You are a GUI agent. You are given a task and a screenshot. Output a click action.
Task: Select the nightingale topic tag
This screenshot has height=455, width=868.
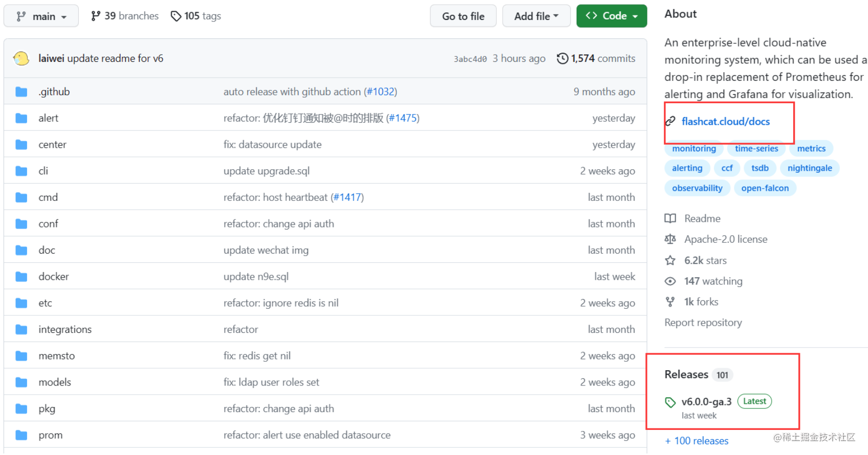(809, 168)
